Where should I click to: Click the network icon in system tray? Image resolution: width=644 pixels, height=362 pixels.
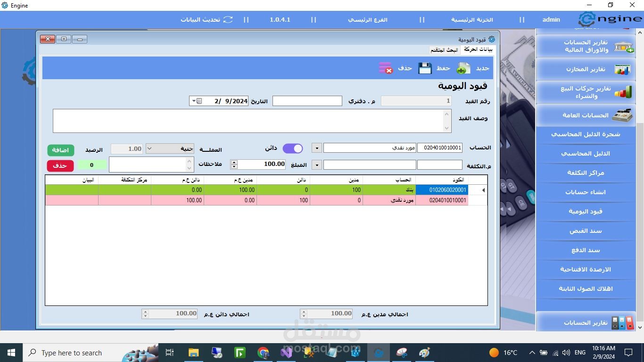(x=555, y=353)
